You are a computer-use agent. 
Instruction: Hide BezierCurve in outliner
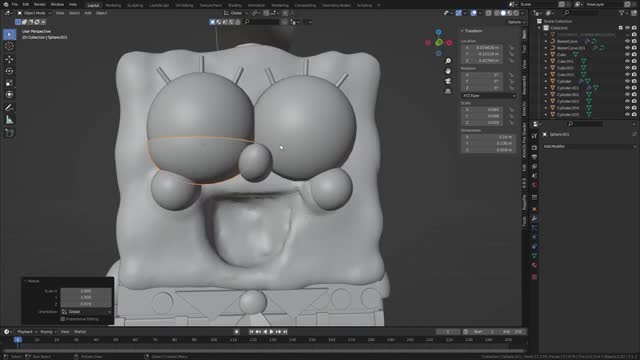tap(627, 41)
